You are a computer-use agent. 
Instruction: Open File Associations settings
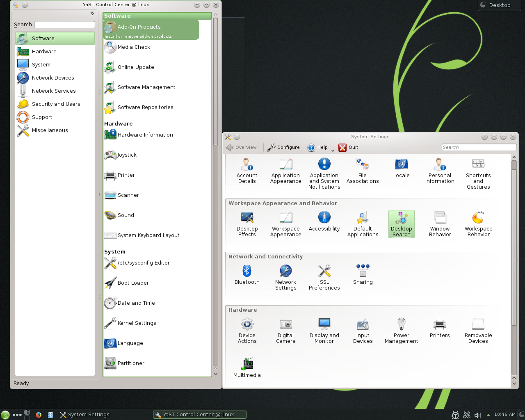tap(363, 171)
